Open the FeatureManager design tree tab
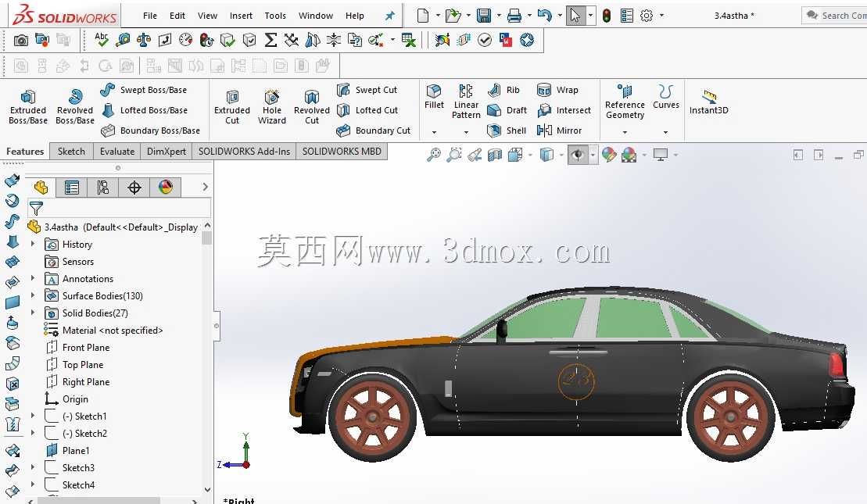 pyautogui.click(x=41, y=188)
